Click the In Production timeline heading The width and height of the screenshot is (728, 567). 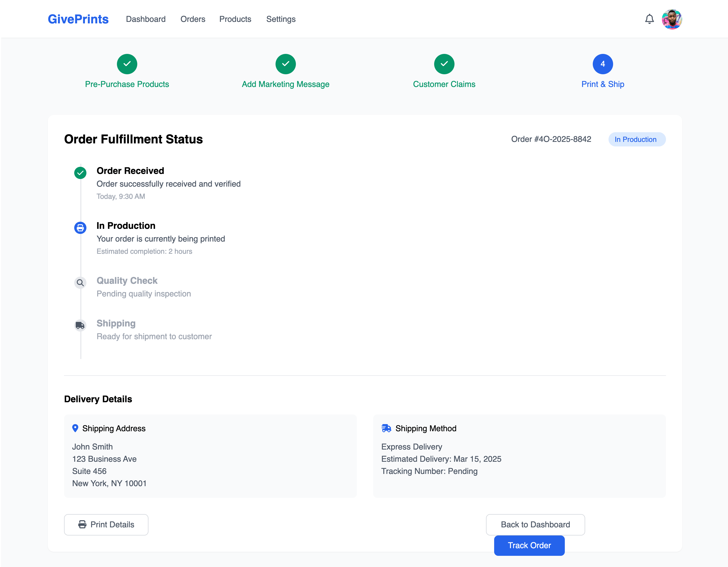tap(126, 226)
